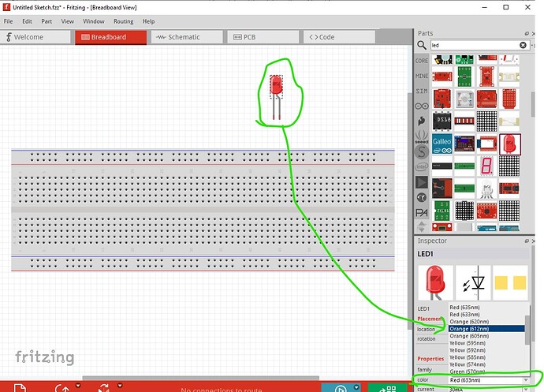Viewport: 544px width, 392px height.
Task: Open the Flip options dropdown arrow
Action: click(120, 386)
